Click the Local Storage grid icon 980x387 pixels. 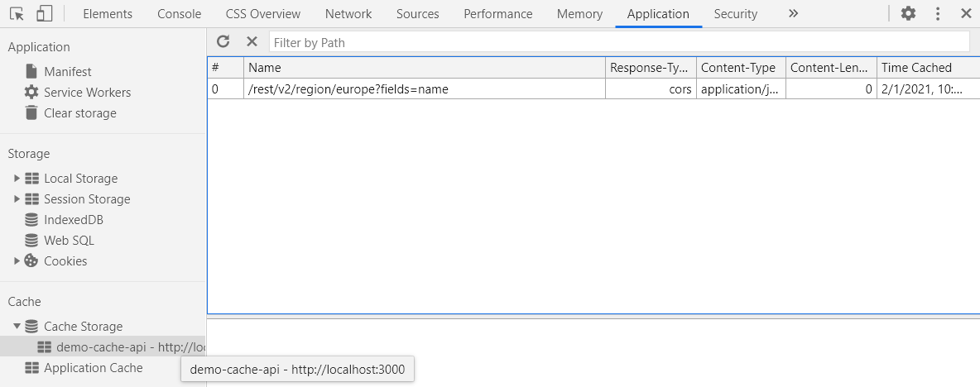click(x=31, y=179)
